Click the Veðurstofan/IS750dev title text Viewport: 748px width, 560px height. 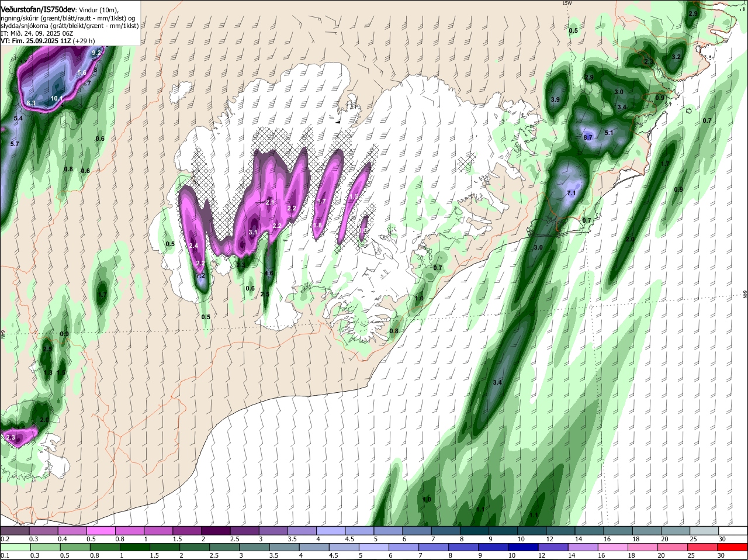click(38, 10)
